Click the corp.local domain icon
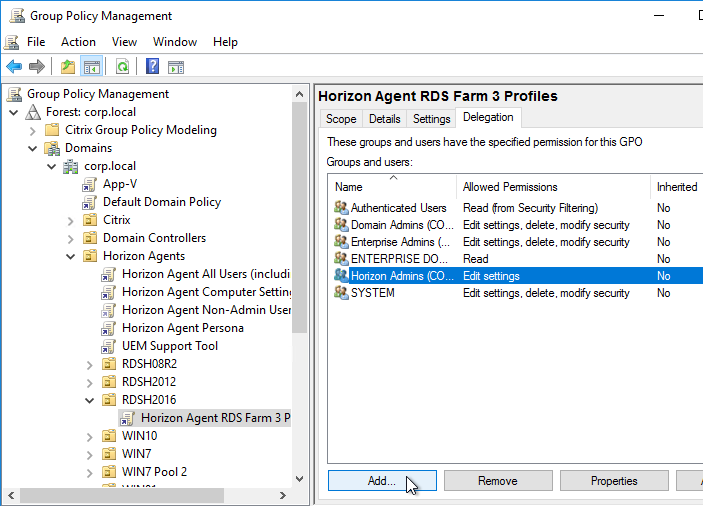Viewport: 703px width, 506px height. tap(70, 166)
